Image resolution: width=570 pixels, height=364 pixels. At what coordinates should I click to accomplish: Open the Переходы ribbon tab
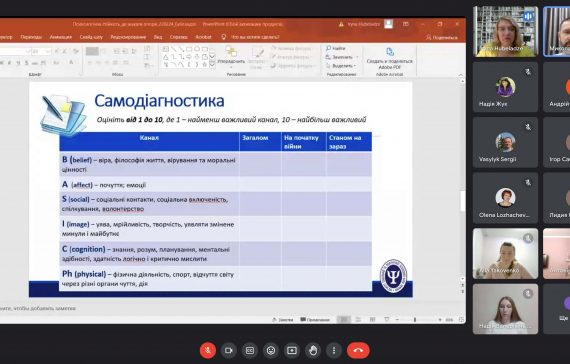[31, 37]
